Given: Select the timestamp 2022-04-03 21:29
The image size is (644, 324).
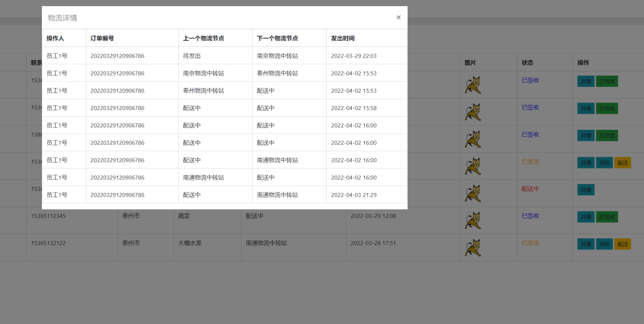Looking at the screenshot, I should tap(354, 195).
